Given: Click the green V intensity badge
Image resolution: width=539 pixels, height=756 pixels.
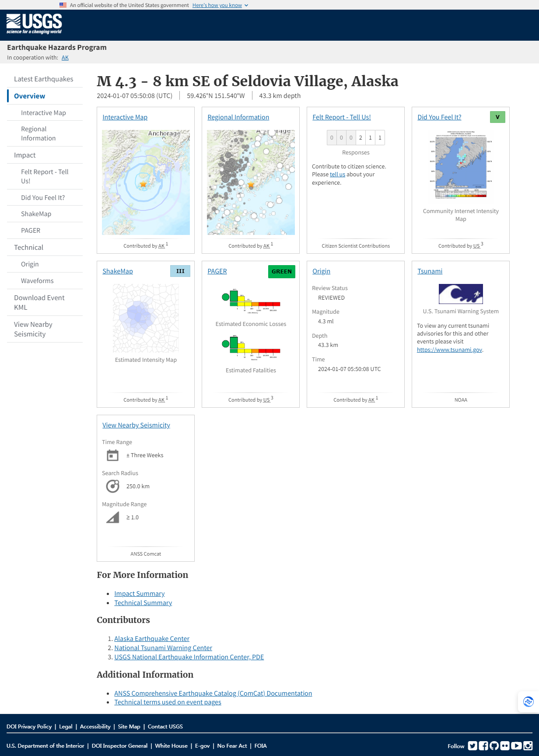Looking at the screenshot, I should pos(497,117).
